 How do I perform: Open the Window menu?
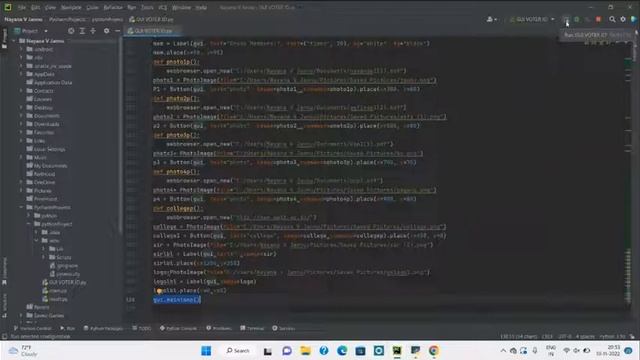pyautogui.click(x=181, y=7)
